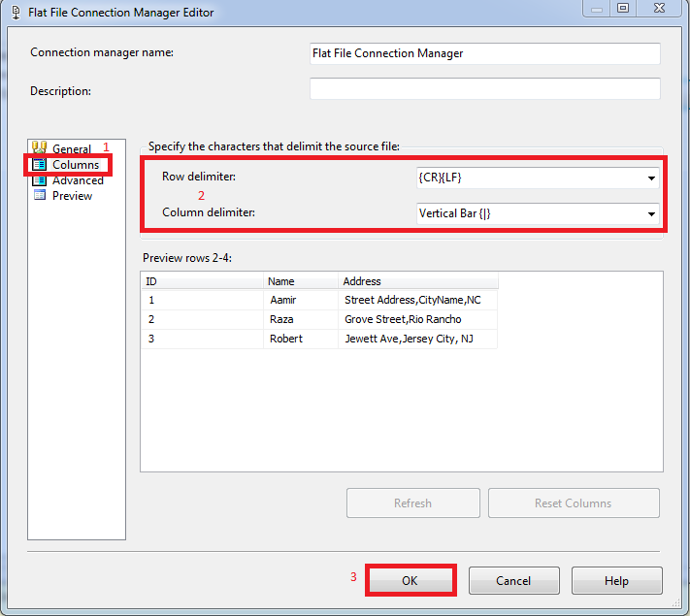Open the Column delimiter dropdown arrow
The image size is (690, 616).
[x=651, y=214]
